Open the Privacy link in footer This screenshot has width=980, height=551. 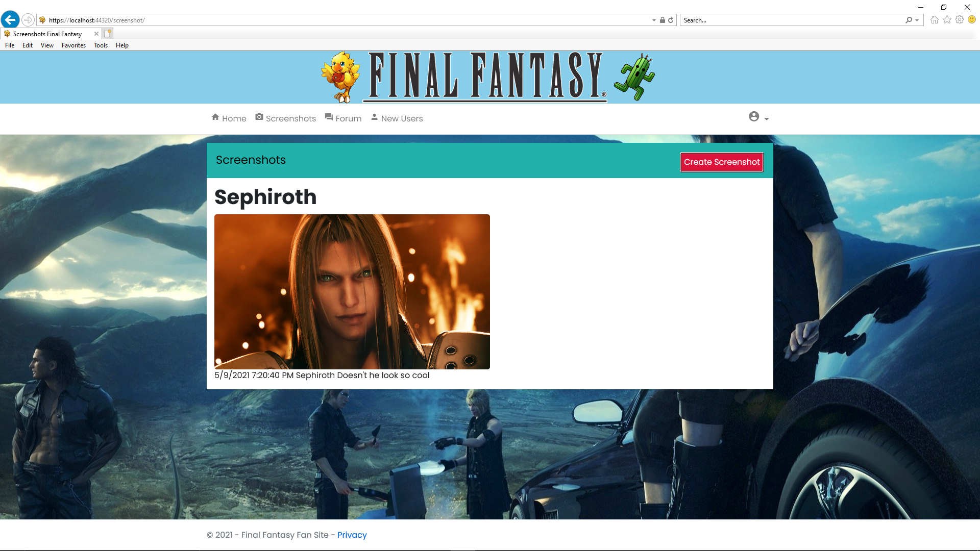pos(352,535)
